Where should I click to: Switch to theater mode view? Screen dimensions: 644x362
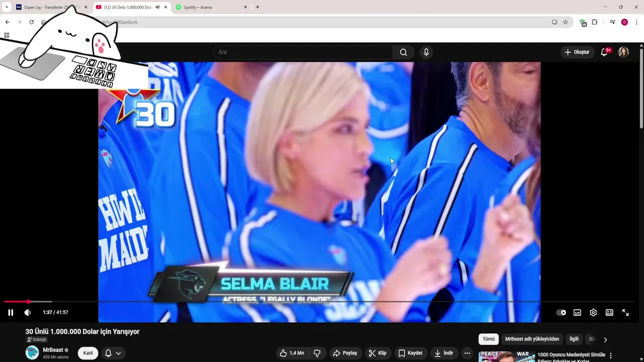coord(609,312)
